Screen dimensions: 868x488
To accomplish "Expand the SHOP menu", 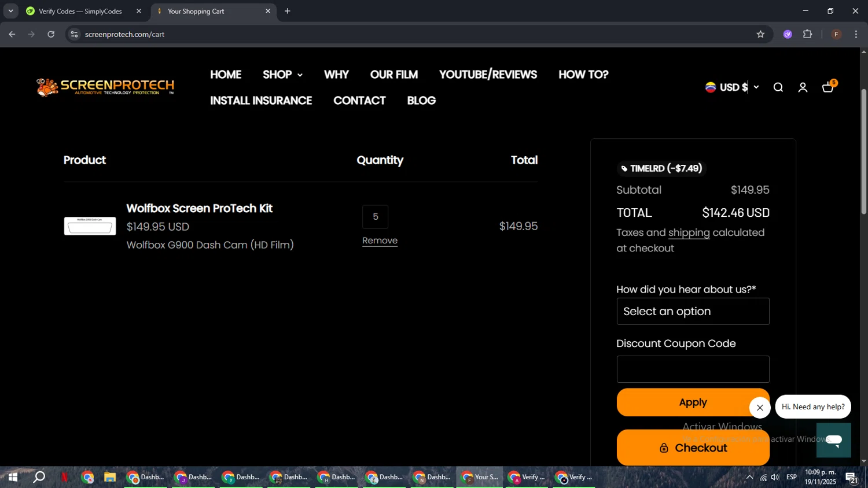I will click(282, 75).
